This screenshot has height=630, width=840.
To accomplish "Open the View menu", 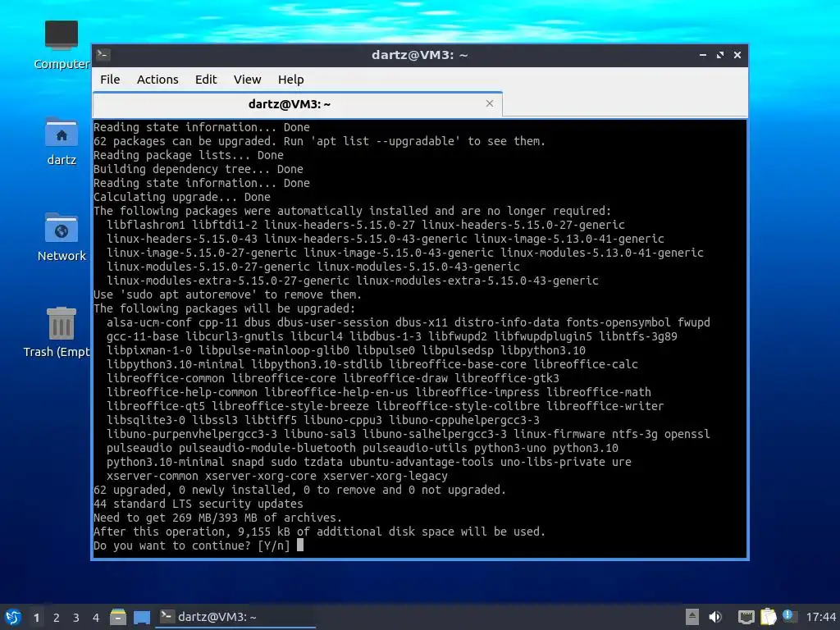I will click(247, 80).
